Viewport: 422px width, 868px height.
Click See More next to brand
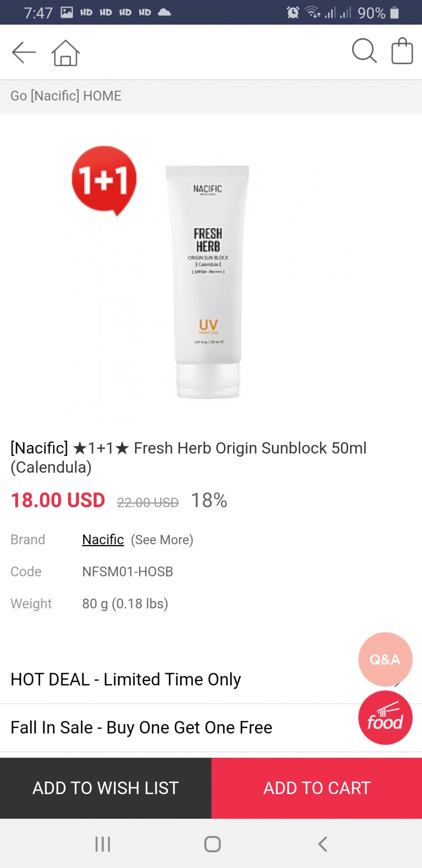[162, 540]
